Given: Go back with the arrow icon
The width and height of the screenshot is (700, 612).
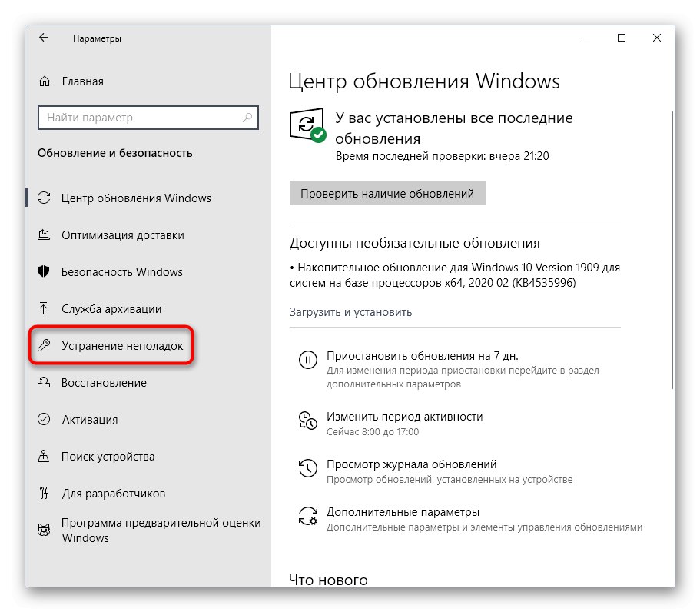Looking at the screenshot, I should (44, 38).
